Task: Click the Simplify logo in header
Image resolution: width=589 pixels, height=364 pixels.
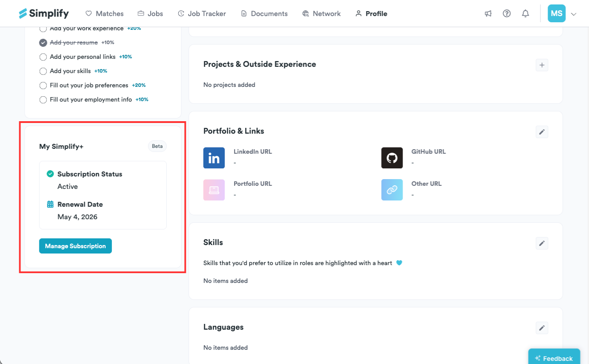Action: [x=44, y=13]
